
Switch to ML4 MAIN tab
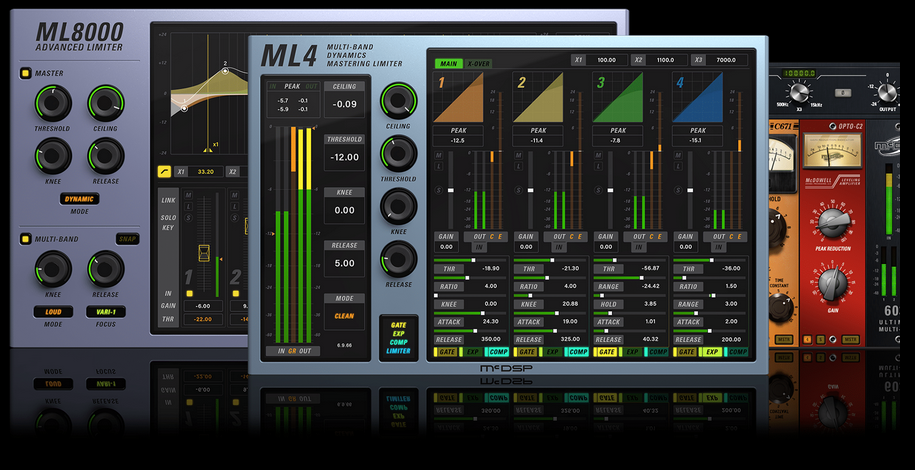pos(448,64)
